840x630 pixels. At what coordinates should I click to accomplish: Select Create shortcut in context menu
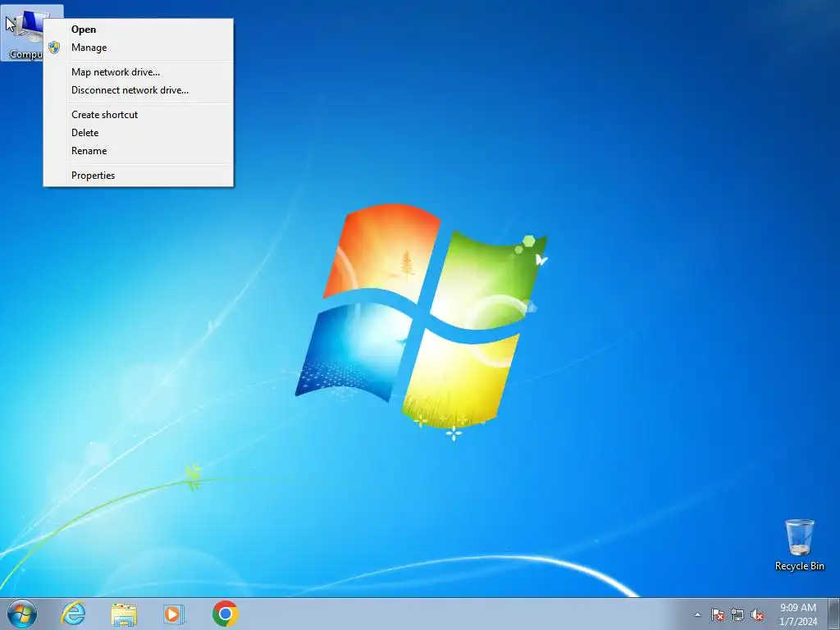[x=138, y=115]
